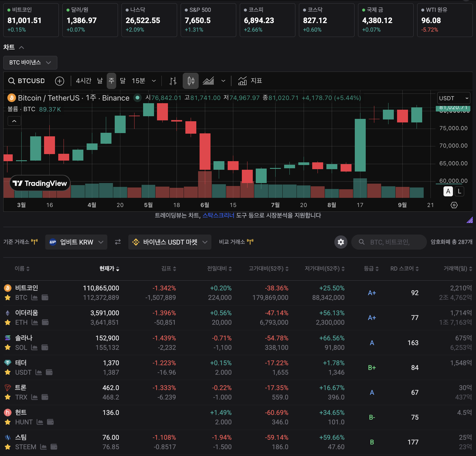This screenshot has width=476, height=456.
Task: Open the SOL mini chart icon
Action: pos(35,347)
